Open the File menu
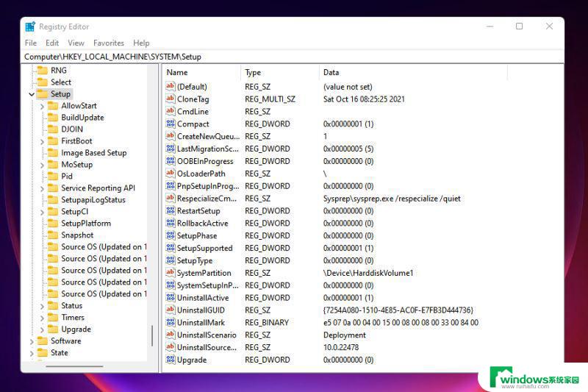 click(x=31, y=43)
